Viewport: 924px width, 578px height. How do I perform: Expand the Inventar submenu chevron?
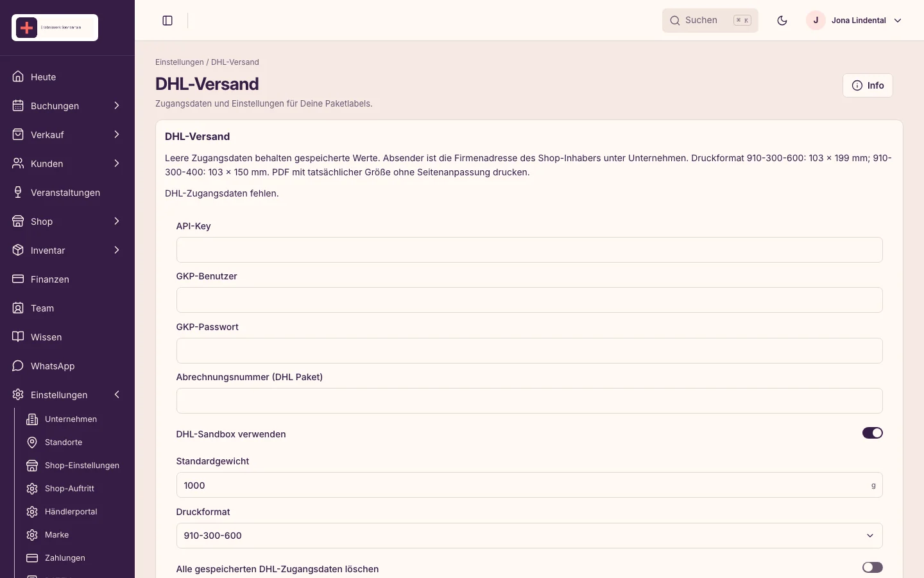[x=117, y=250]
